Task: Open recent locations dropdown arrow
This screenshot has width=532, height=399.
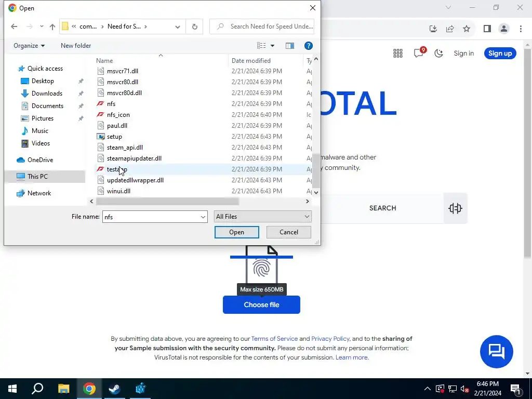Action: pyautogui.click(x=42, y=26)
